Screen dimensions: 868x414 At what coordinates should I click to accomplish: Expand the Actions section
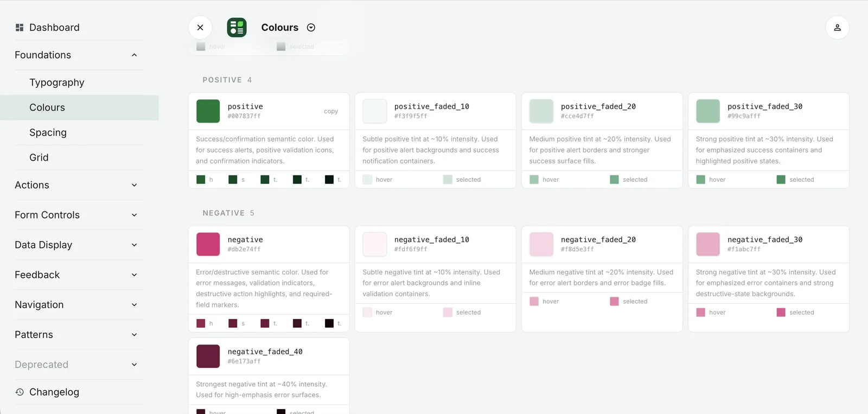(134, 185)
